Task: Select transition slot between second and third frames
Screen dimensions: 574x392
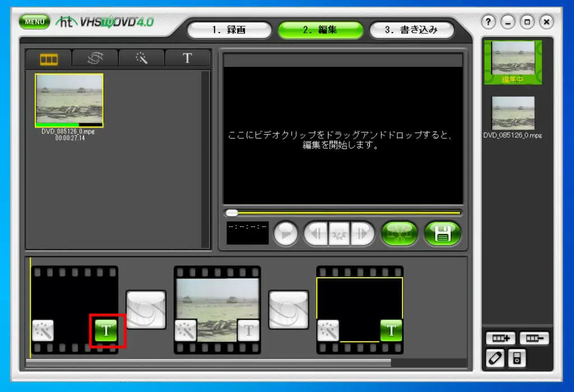Action: pos(289,309)
